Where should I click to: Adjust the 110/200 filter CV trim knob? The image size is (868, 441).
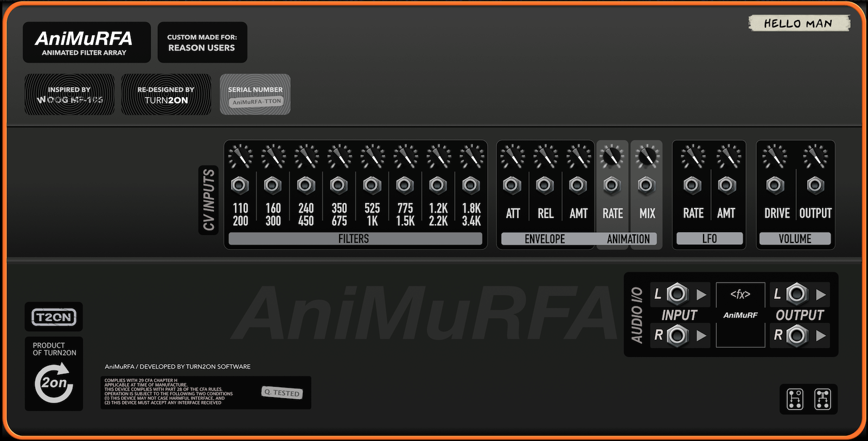pos(240,157)
